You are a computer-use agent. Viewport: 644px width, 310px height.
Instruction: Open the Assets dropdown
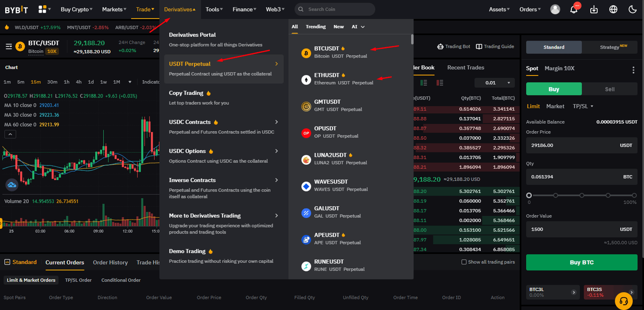499,9
